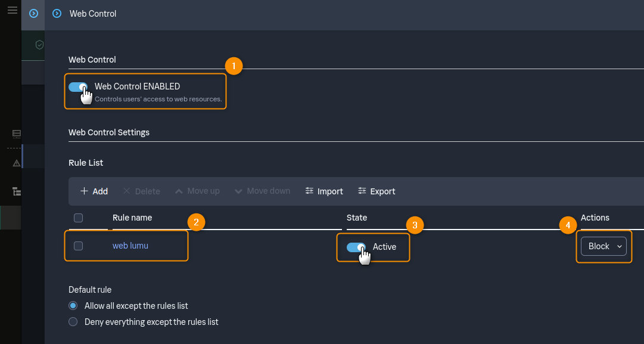
Task: Open the hamburger menu in the sidebar
Action: tap(12, 10)
